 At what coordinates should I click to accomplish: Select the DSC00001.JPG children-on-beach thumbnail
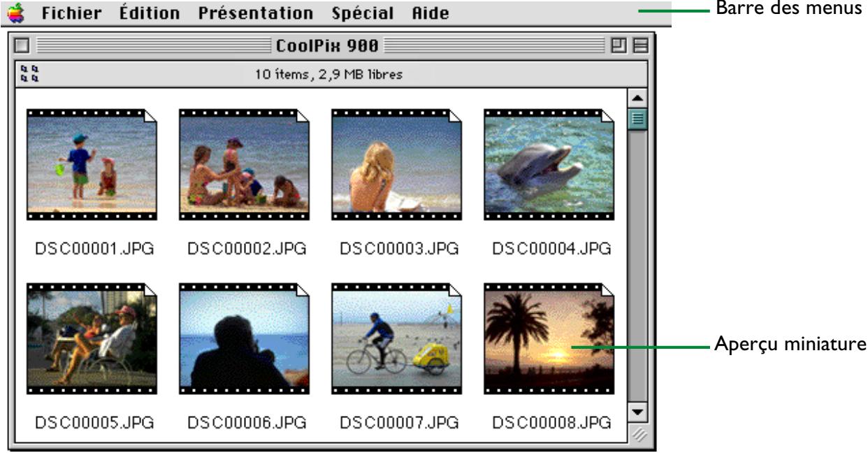tap(92, 164)
